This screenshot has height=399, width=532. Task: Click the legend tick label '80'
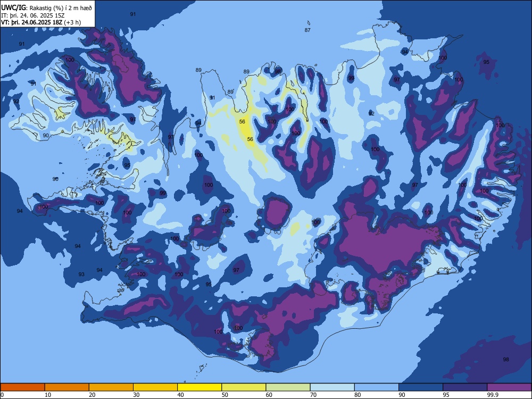[358, 395]
